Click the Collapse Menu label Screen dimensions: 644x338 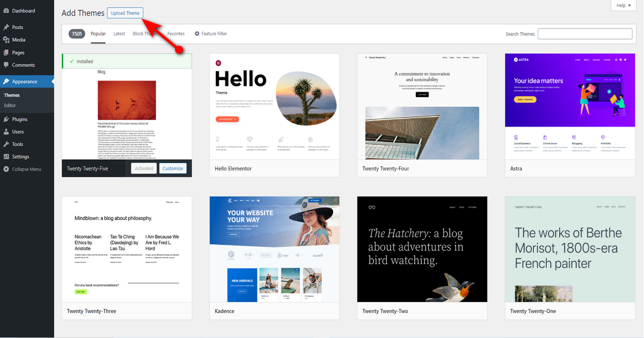pyautogui.click(x=26, y=169)
